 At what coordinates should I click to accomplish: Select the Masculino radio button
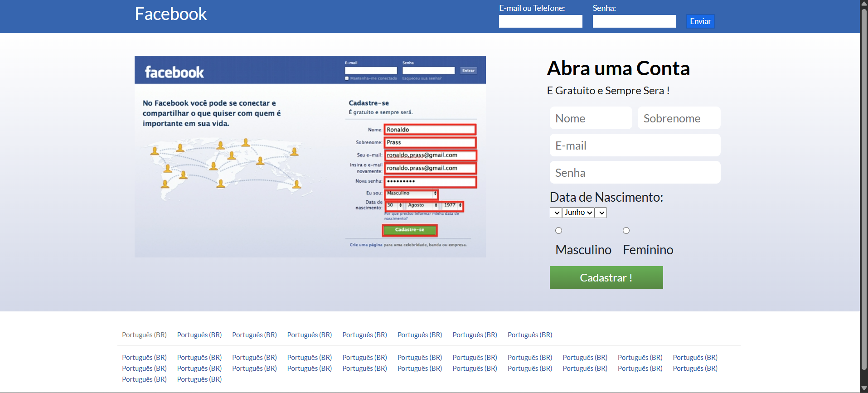558,231
